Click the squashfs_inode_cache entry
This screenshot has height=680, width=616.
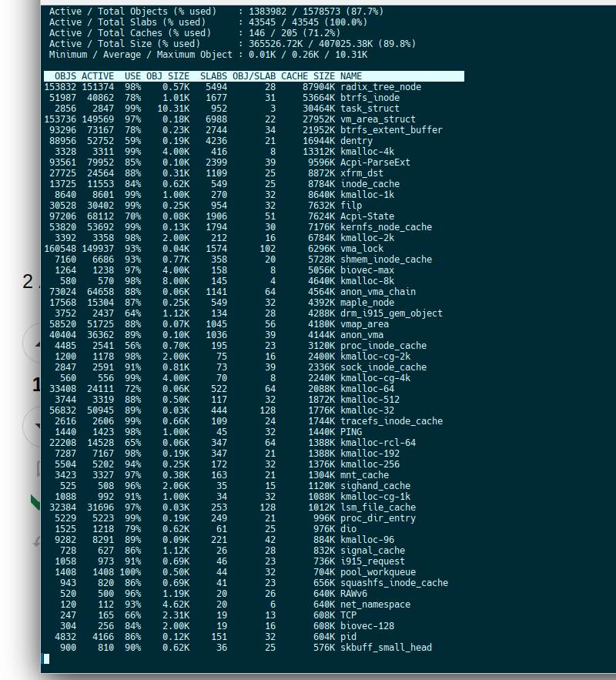393,583
